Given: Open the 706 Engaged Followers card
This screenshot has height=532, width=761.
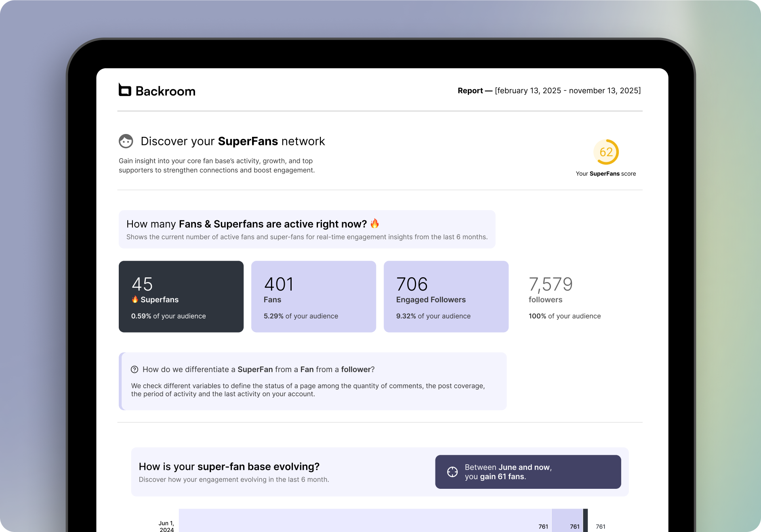Looking at the screenshot, I should click(446, 297).
